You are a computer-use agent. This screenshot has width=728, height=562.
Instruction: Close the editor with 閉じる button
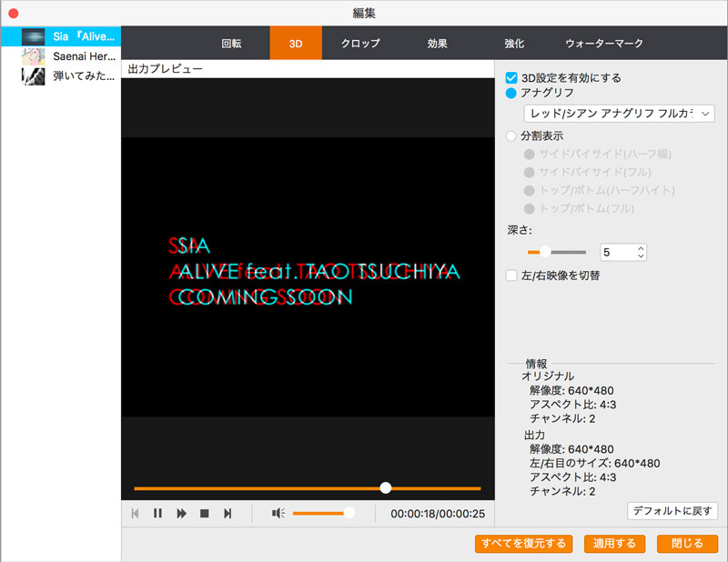(687, 544)
